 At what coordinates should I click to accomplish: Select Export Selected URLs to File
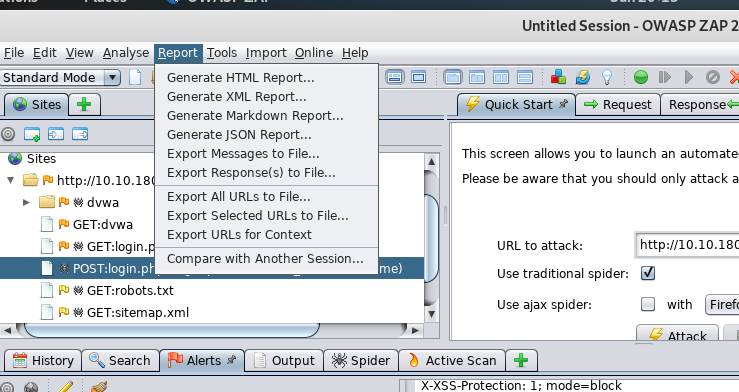click(266, 215)
